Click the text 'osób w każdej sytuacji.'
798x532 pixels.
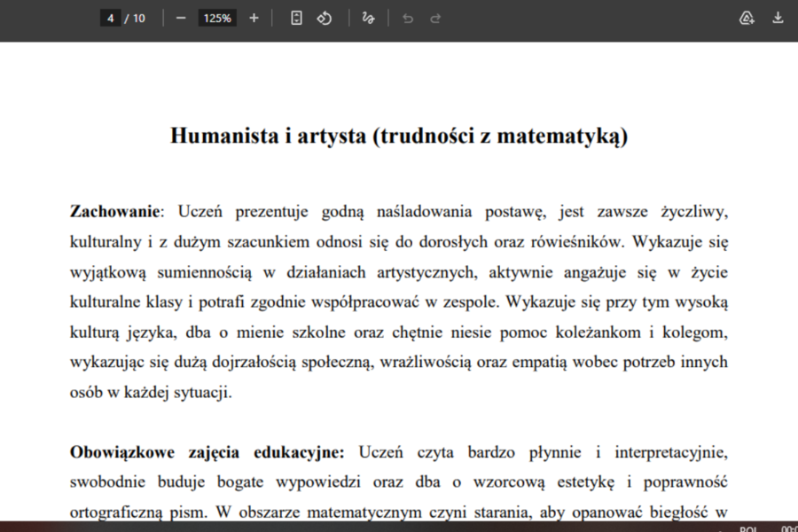coord(151,393)
